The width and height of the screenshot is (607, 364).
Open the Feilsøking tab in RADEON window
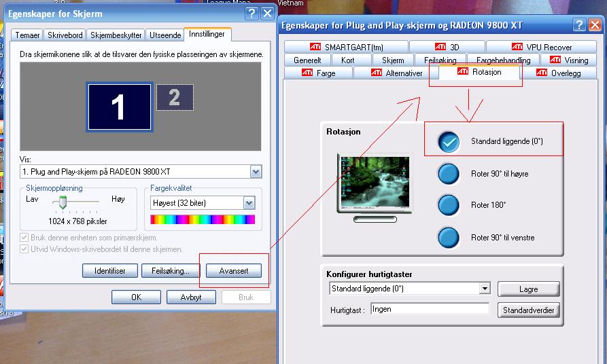440,60
